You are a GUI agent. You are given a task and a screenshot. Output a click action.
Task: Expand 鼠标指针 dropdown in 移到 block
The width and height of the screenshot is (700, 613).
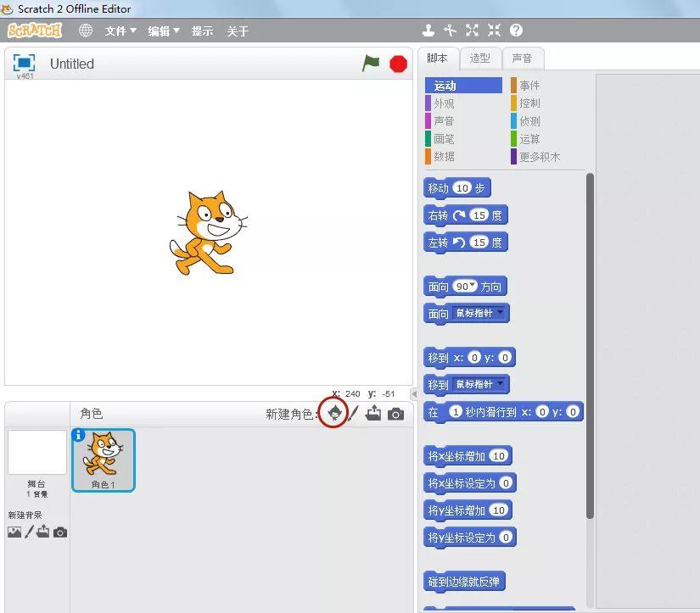coord(501,384)
